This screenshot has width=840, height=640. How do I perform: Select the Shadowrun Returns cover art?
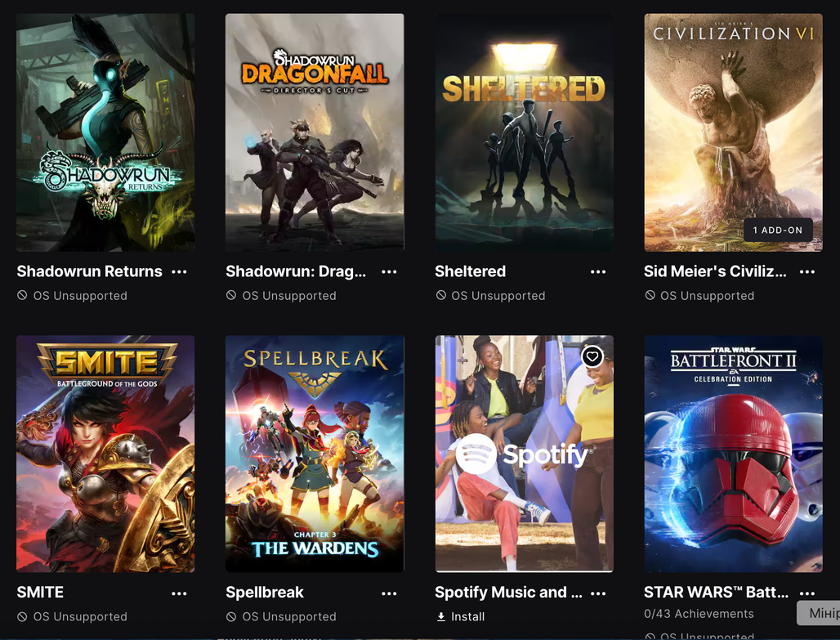(x=105, y=132)
